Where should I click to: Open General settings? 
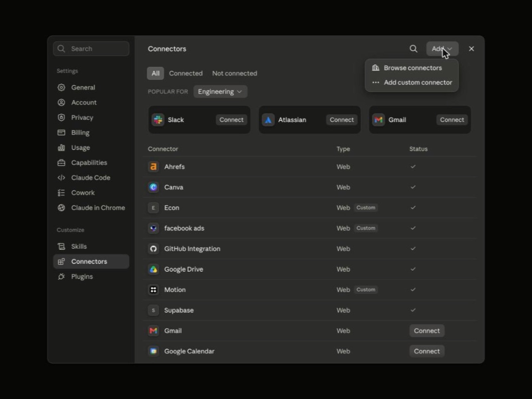click(91, 87)
